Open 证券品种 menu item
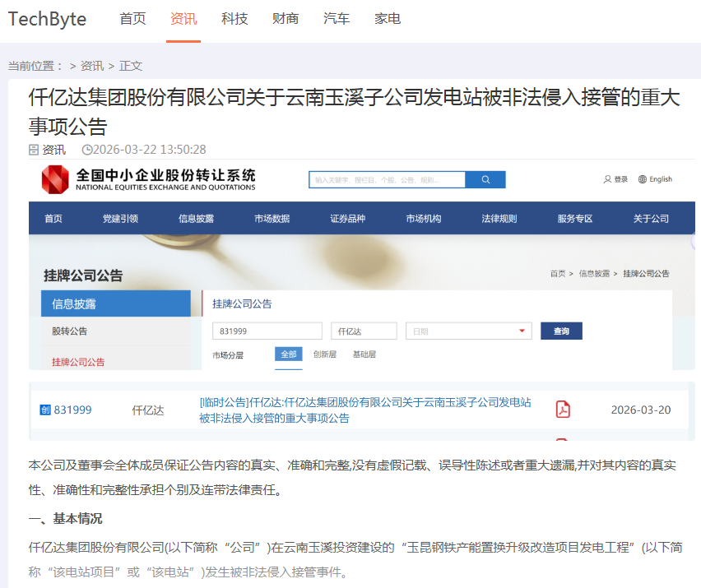This screenshot has height=588, width=701. click(x=348, y=219)
